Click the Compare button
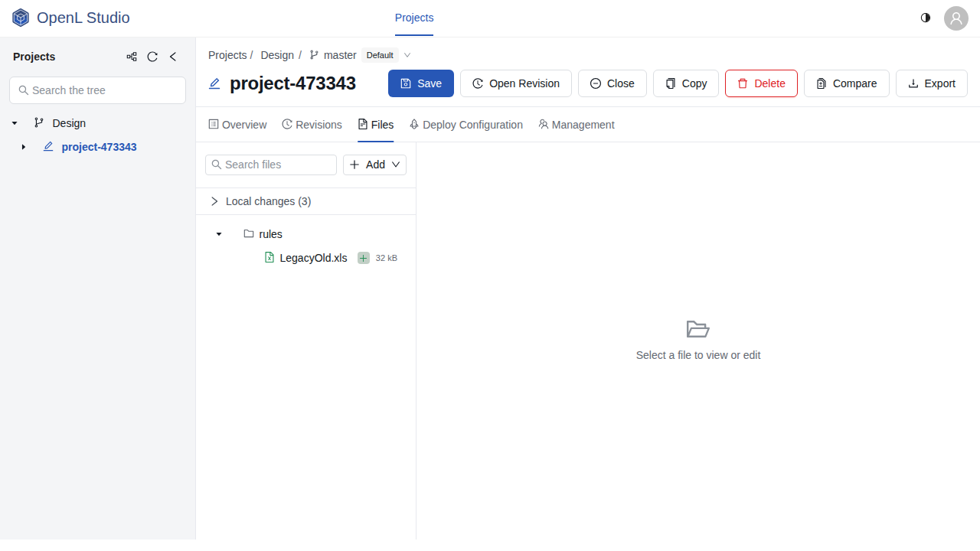 coord(847,83)
